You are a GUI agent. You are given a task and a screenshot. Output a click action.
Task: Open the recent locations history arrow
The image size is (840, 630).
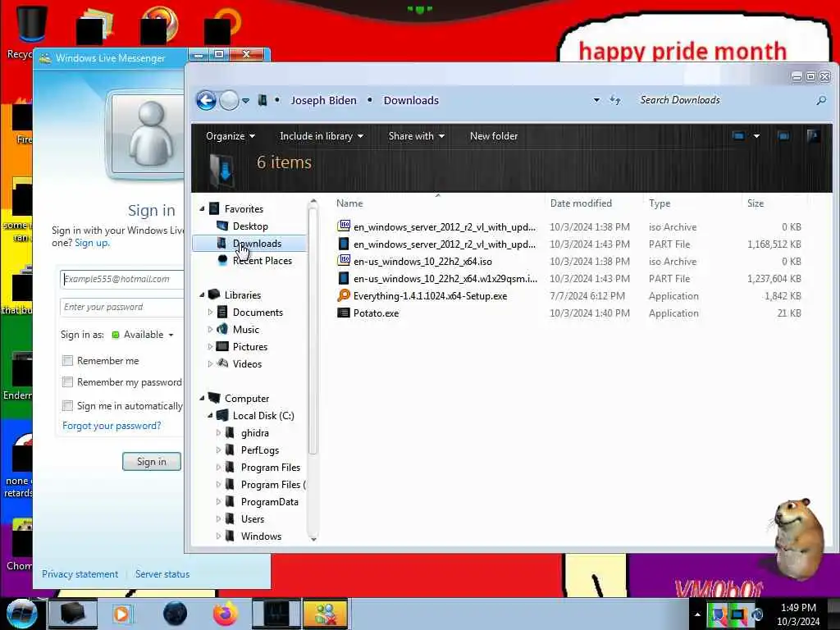[x=245, y=101]
